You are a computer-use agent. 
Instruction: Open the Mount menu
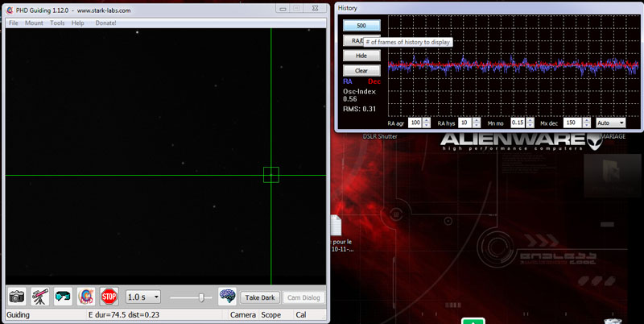[x=34, y=23]
